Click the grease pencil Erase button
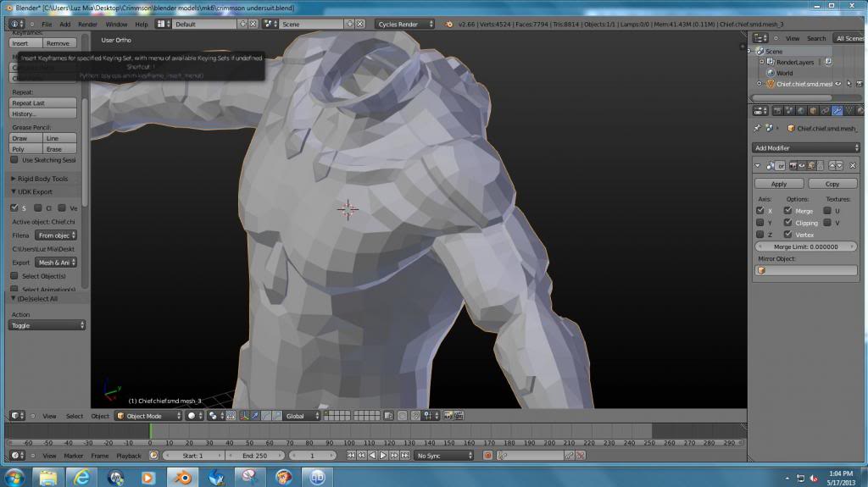This screenshot has width=868, height=487. coord(60,149)
